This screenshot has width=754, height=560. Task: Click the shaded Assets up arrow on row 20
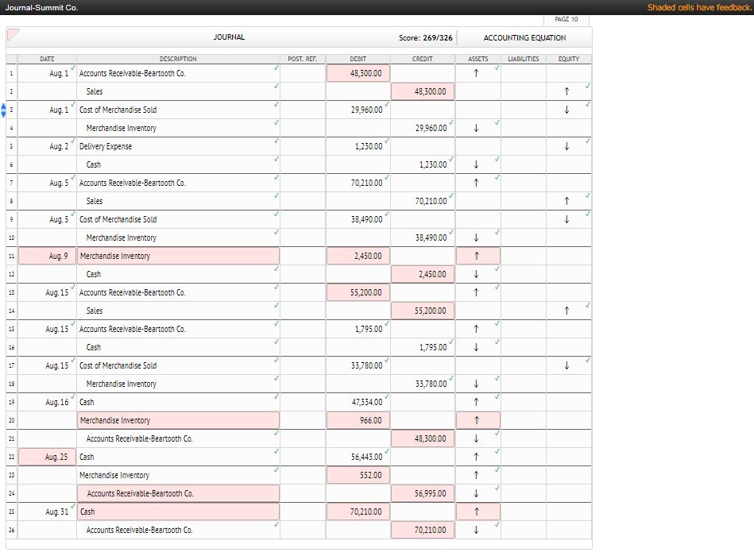coord(478,420)
